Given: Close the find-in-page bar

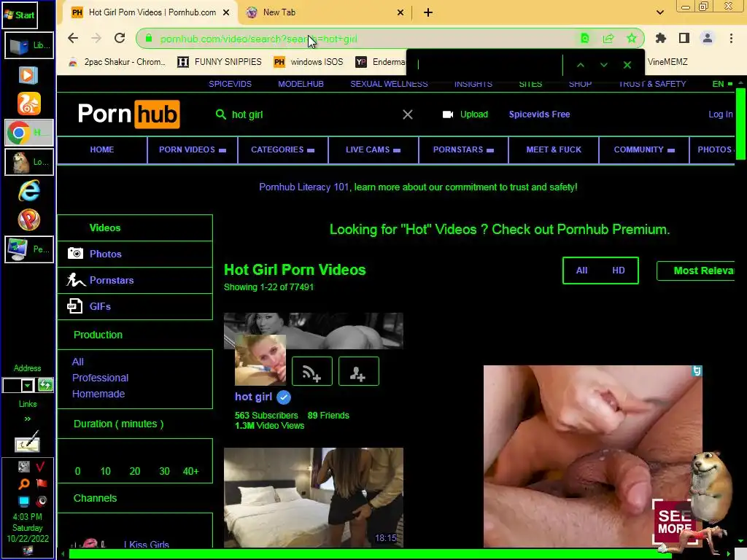Looking at the screenshot, I should tap(627, 65).
